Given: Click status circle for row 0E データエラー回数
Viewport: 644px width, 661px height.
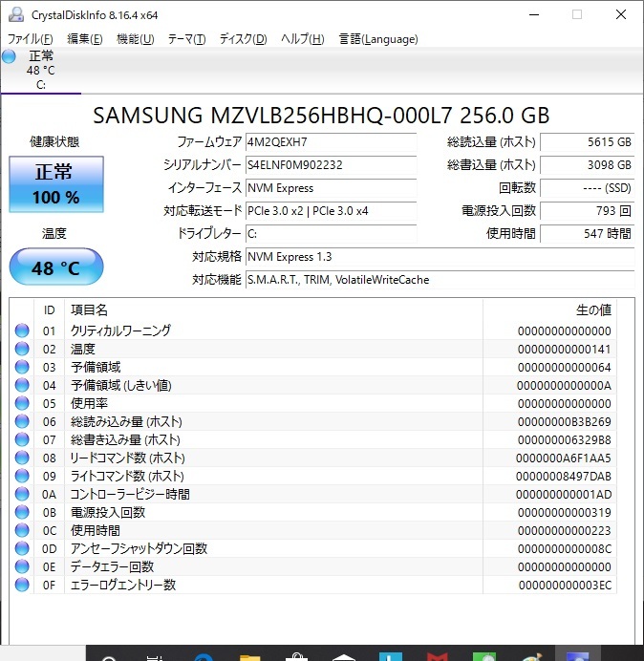Looking at the screenshot, I should [x=22, y=566].
